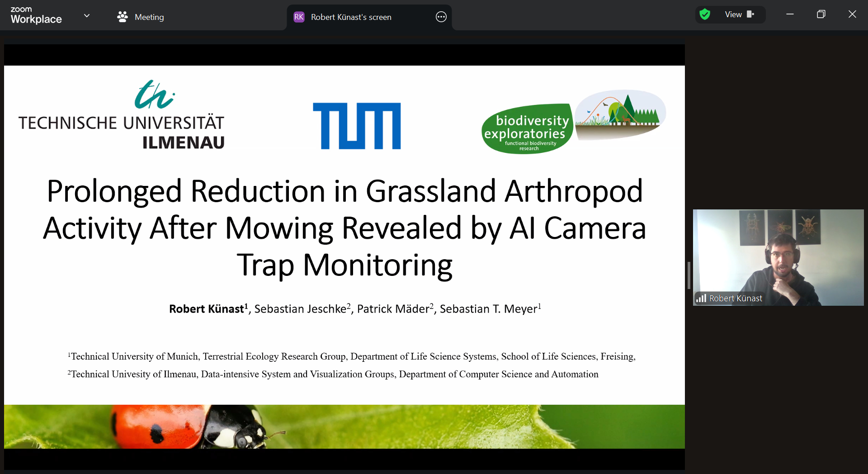Click the layout icon next to View
The width and height of the screenshot is (868, 474).
750,14
